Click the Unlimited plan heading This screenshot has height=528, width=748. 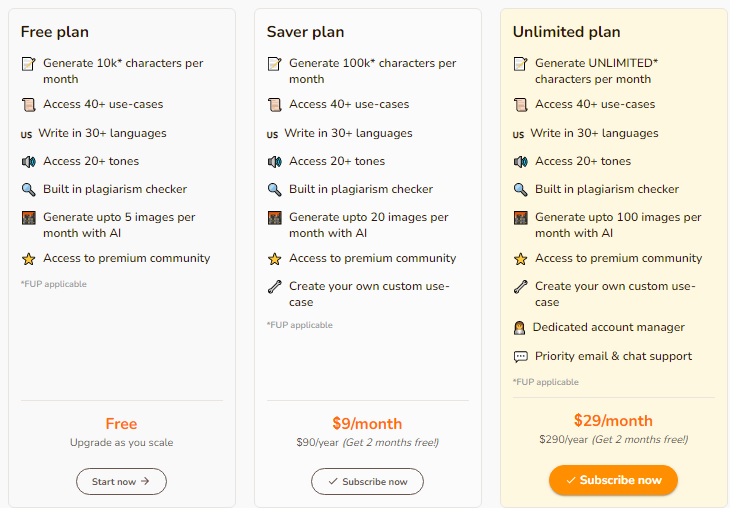pos(567,32)
